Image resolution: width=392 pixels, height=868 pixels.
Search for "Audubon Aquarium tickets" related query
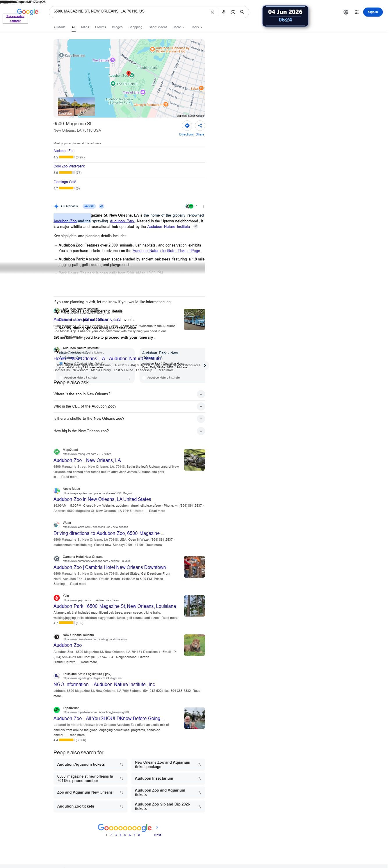click(x=91, y=773)
